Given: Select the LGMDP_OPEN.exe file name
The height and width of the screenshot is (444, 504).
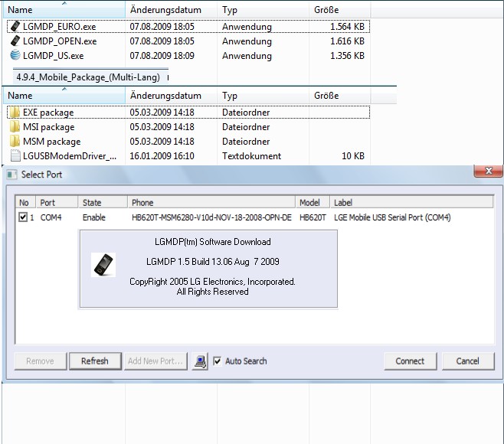Looking at the screenshot, I should 60,41.
